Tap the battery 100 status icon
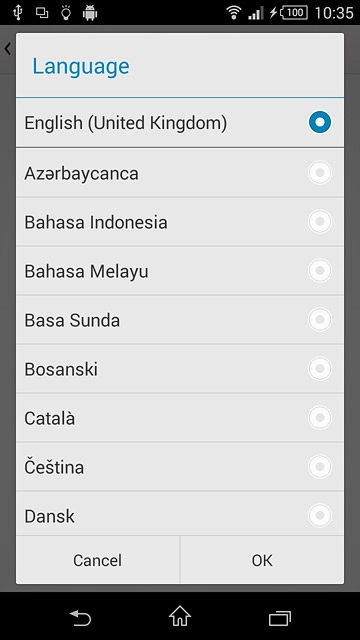 click(x=293, y=13)
